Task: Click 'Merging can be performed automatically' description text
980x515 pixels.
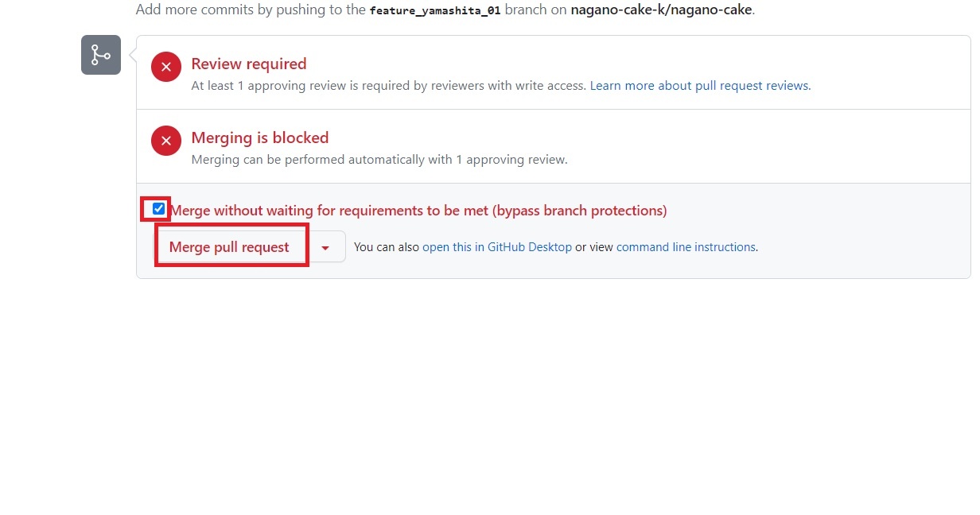Action: [379, 160]
